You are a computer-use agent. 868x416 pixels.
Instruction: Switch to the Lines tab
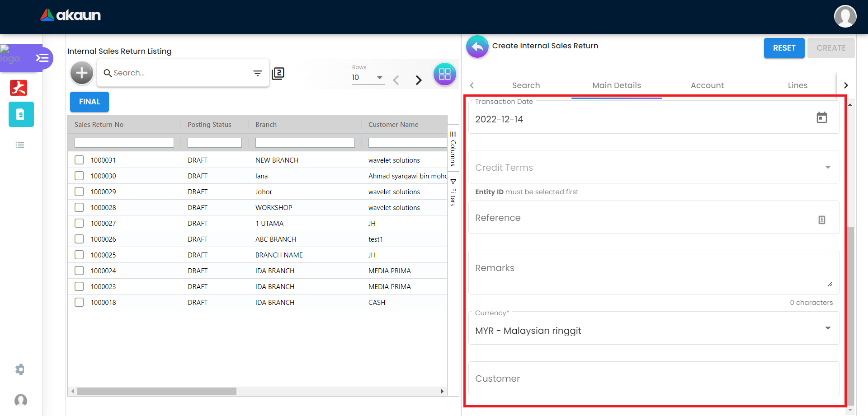(797, 85)
